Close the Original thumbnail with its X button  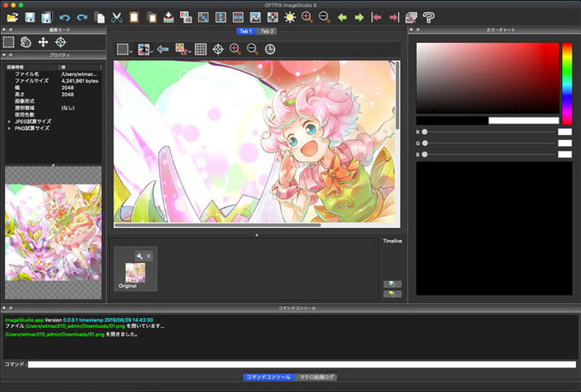[149, 256]
